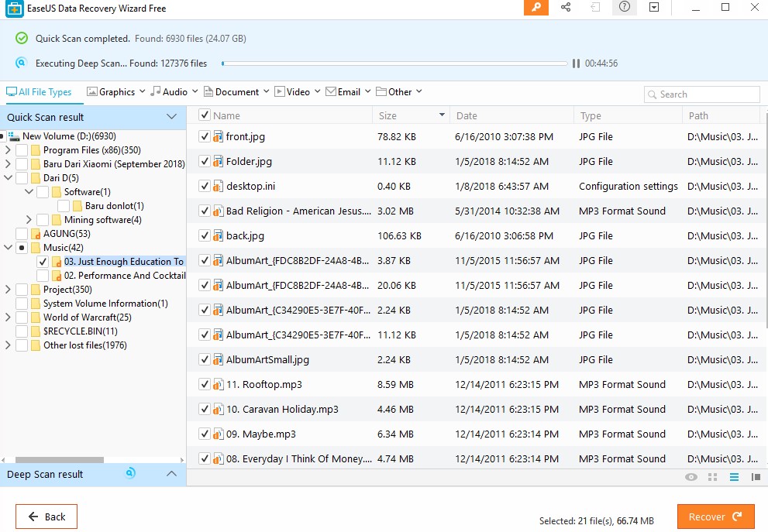Click the tree panel horizontal scrollbar
This screenshot has height=532, width=768.
[x=59, y=459]
